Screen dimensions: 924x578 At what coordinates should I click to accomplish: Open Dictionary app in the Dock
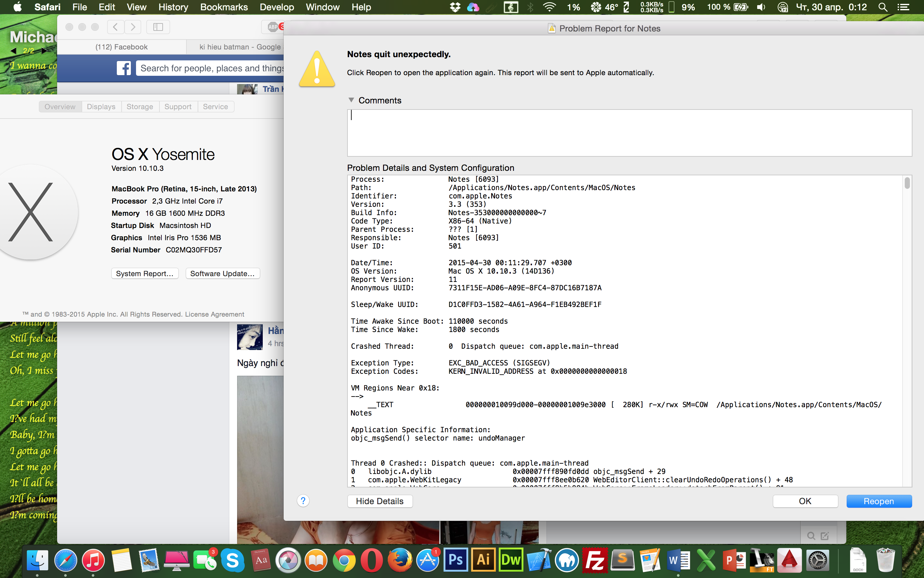tap(261, 560)
